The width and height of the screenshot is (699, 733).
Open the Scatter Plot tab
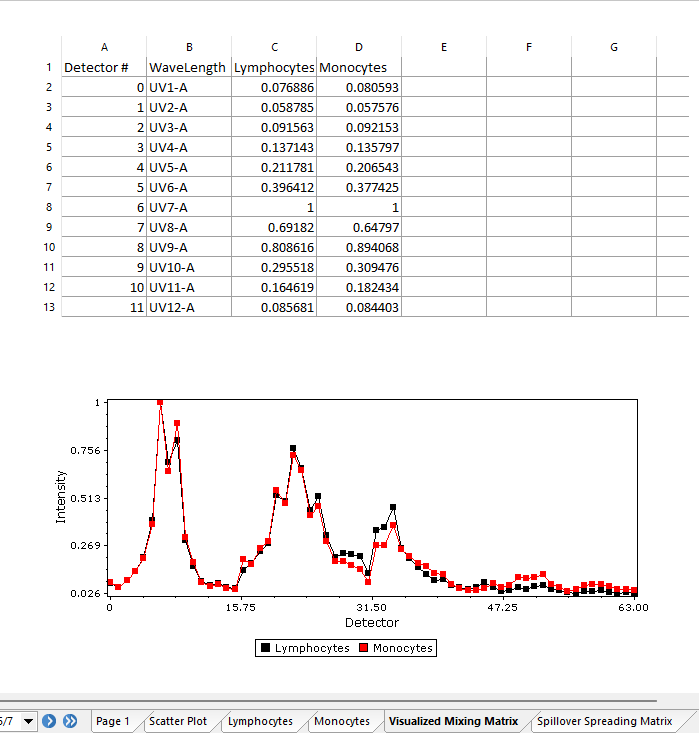178,721
